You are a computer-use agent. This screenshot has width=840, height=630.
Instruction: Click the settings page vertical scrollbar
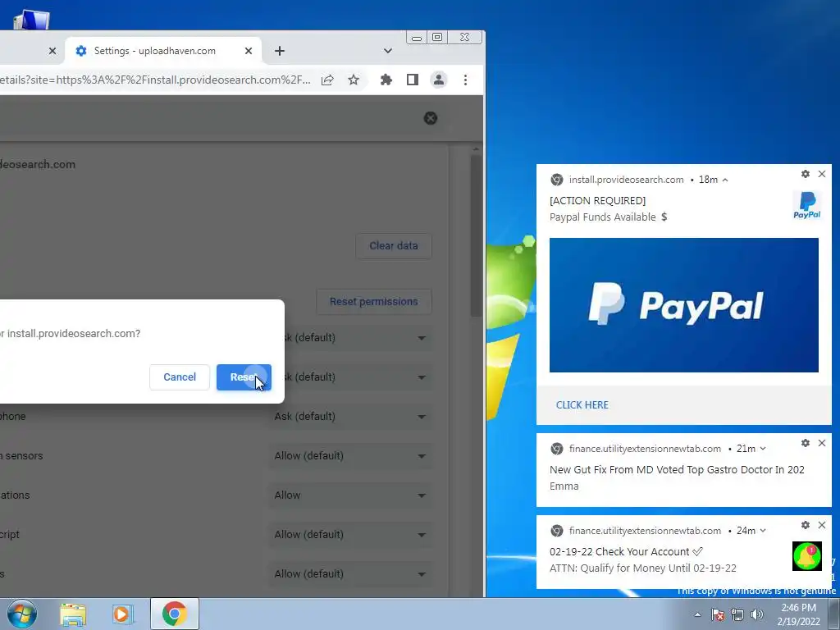coord(476,235)
